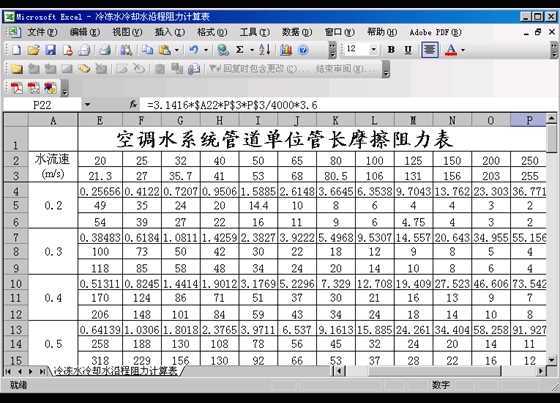Select the 水流速 (m/s) cell
560x403 pixels.
tap(53, 167)
